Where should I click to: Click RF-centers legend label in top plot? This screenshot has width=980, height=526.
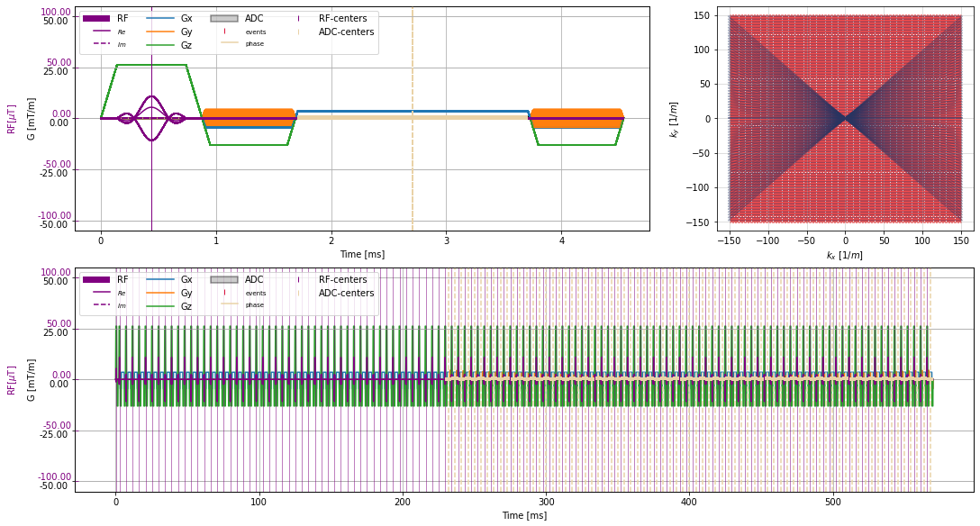pyautogui.click(x=343, y=19)
